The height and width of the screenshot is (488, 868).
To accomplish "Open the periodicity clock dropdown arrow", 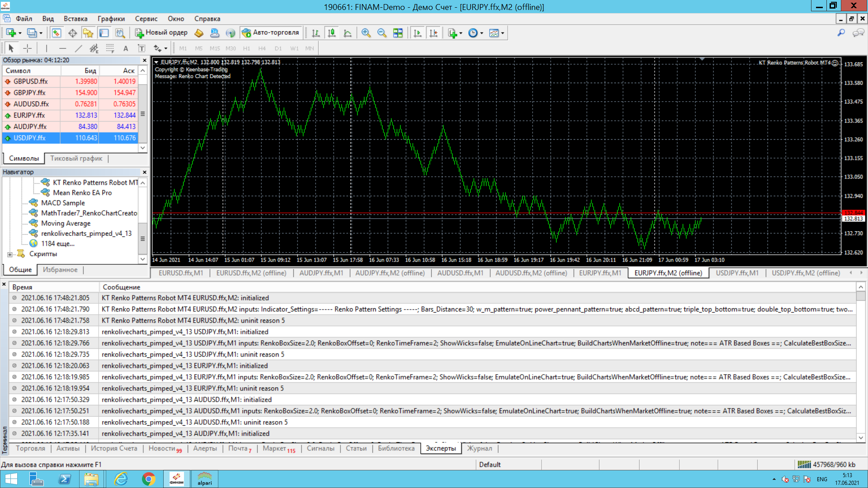I will tap(481, 33).
